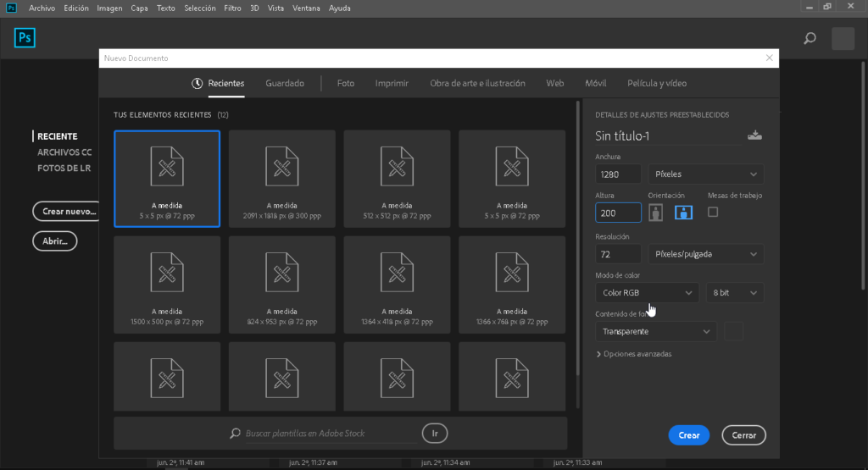Select landscape orientation icon
Image resolution: width=868 pixels, height=470 pixels.
(684, 213)
